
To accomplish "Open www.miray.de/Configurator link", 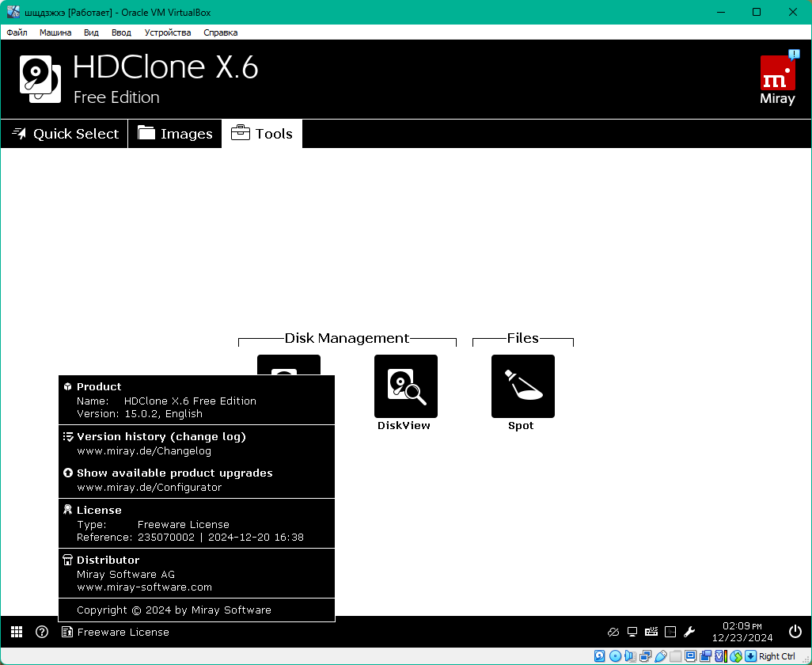I will point(149,488).
